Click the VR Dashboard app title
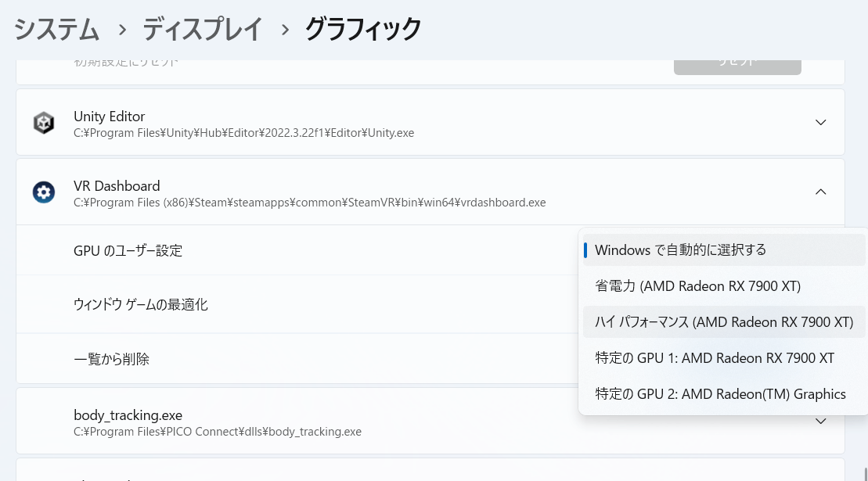The width and height of the screenshot is (868, 481). [x=117, y=186]
